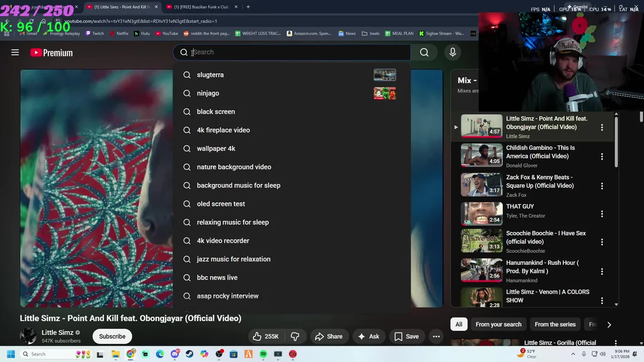The image size is (644, 362).
Task: Open options menu for Scoochie Boochie item
Action: [602, 242]
